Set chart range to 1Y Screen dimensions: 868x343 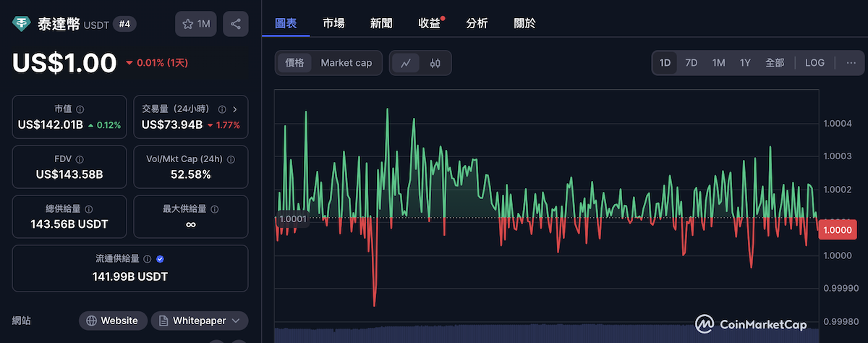[x=745, y=63]
